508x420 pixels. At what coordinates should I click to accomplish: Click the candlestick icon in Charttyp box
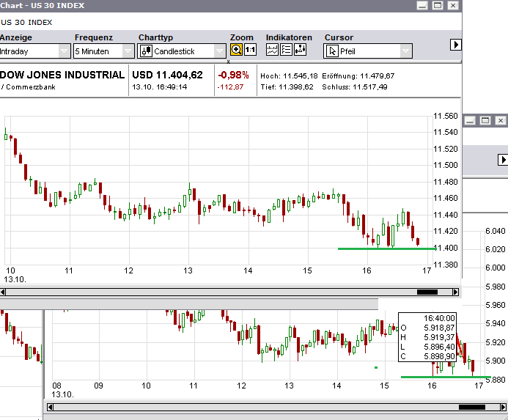[146, 51]
